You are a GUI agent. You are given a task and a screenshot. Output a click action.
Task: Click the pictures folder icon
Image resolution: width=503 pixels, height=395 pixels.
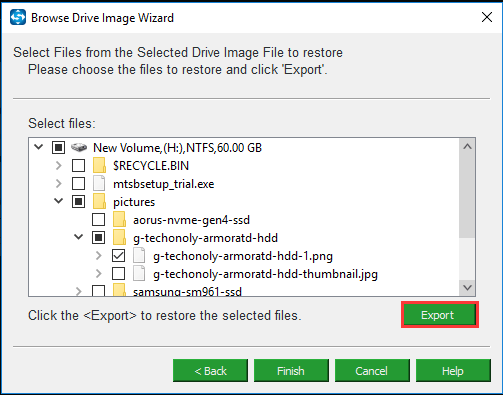click(x=99, y=201)
